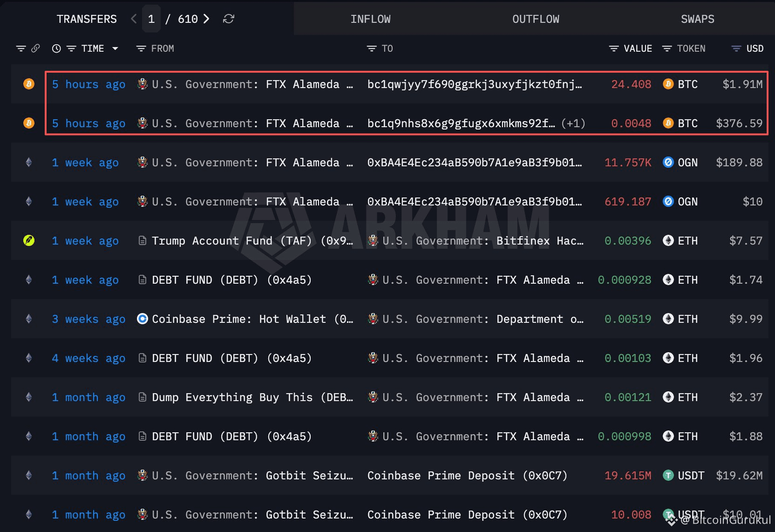Click the OGN token on the 11.757K row
Viewport: 775px width, 532px height.
point(680,163)
